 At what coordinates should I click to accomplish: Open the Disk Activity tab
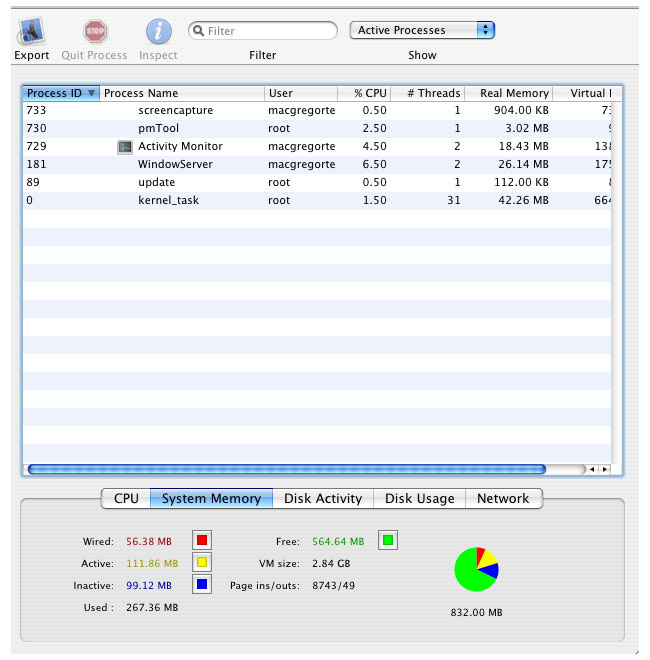(323, 498)
